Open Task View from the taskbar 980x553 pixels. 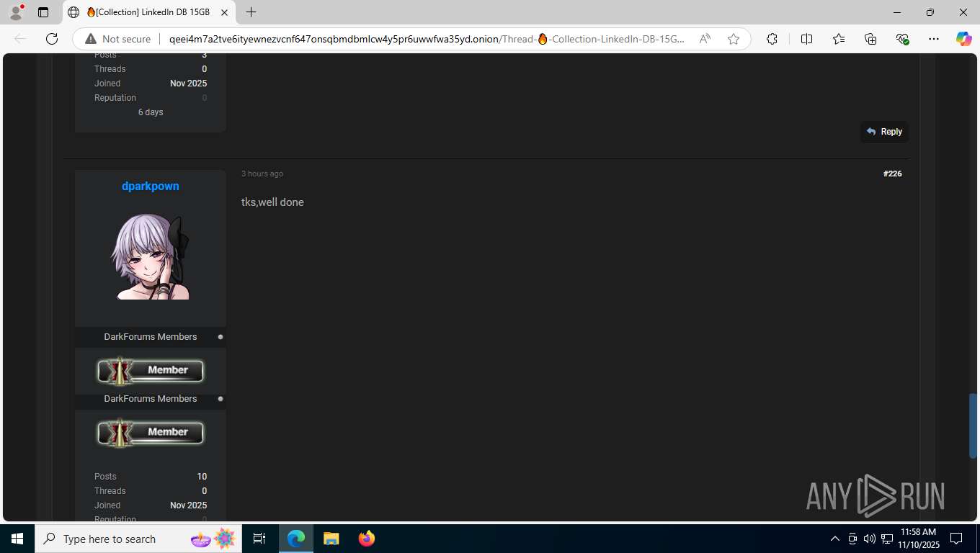[x=259, y=539]
